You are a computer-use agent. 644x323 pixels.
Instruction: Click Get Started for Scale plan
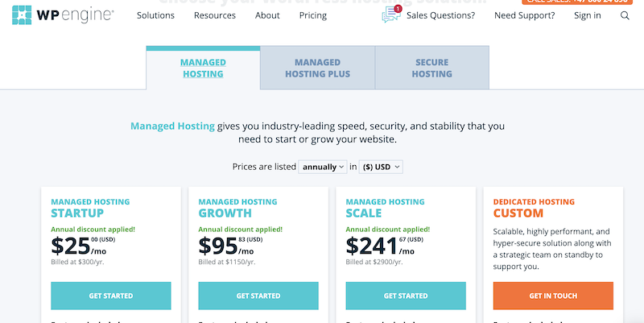click(406, 296)
